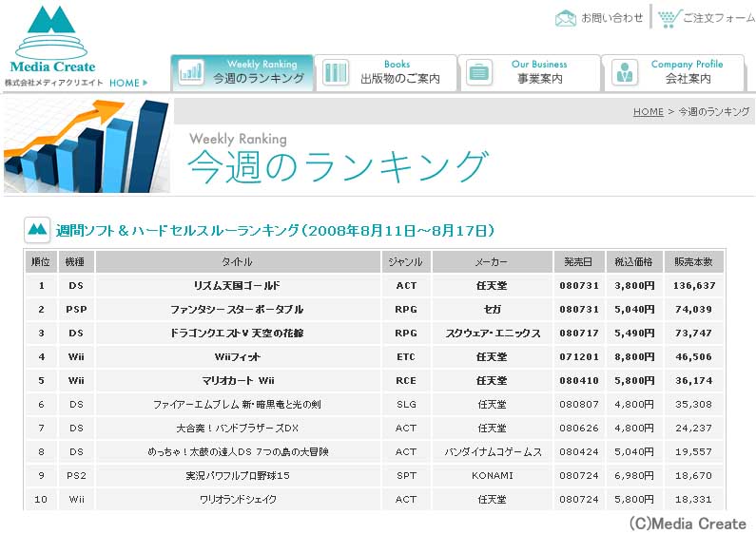Viewport: 756px width, 534px height.
Task: Click 今週のランキング in the breadcrumb
Action: click(714, 112)
